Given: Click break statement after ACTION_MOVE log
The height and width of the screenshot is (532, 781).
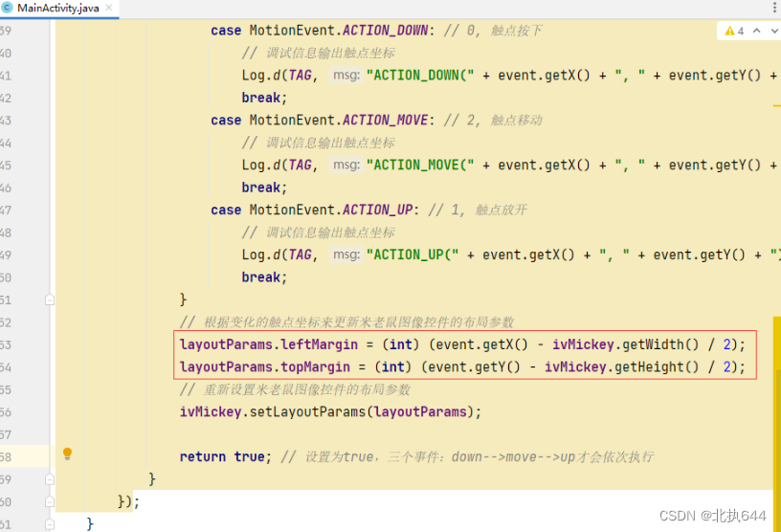Looking at the screenshot, I should pos(264,188).
